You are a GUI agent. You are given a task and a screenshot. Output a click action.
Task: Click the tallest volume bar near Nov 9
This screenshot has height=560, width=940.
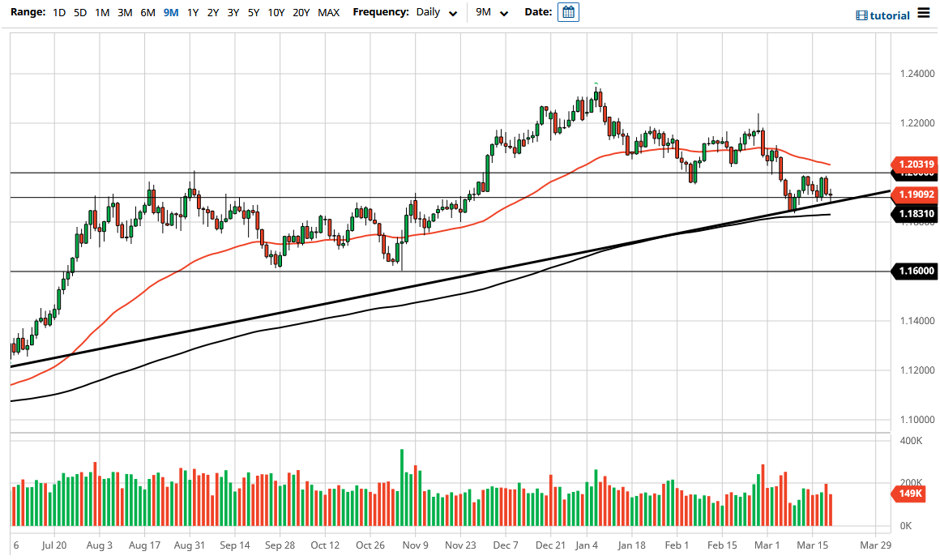tap(402, 487)
